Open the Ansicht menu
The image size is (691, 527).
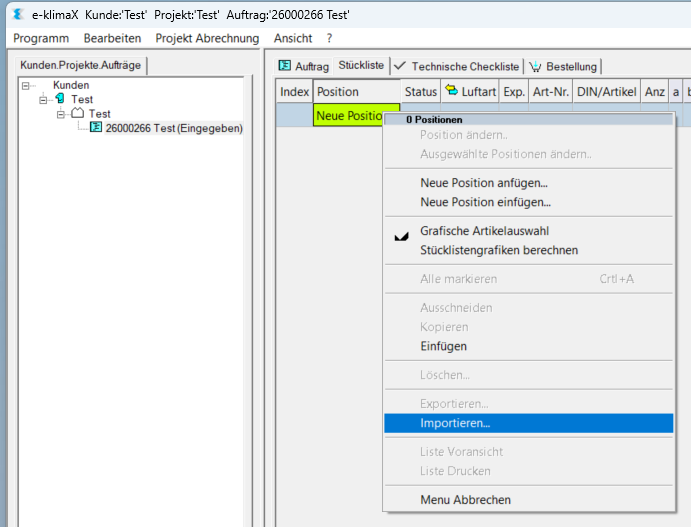(293, 38)
